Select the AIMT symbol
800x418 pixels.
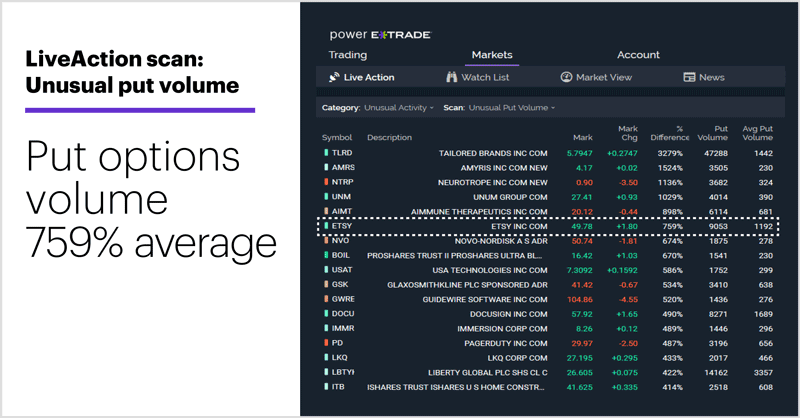coord(342,211)
